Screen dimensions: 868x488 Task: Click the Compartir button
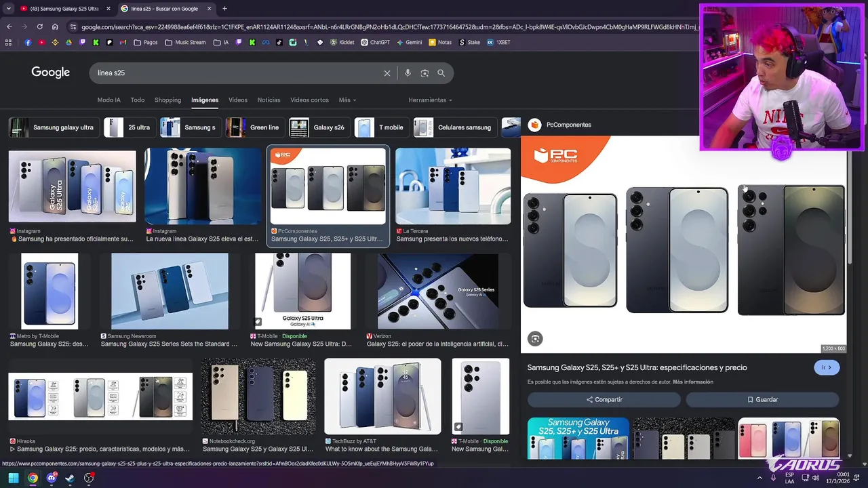coord(604,399)
